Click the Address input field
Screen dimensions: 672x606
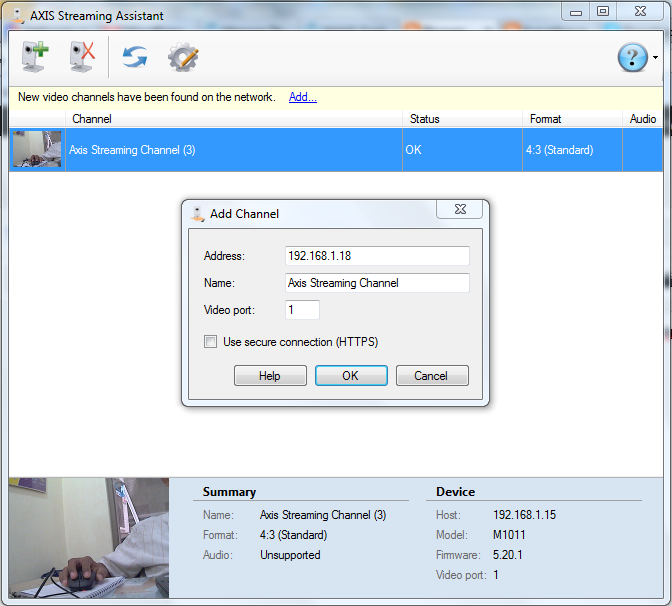[x=377, y=256]
